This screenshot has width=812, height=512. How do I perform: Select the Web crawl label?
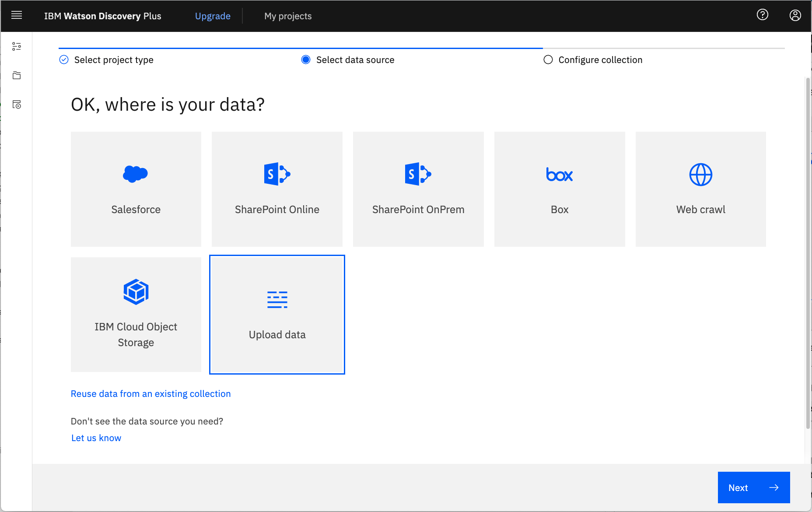tap(701, 210)
